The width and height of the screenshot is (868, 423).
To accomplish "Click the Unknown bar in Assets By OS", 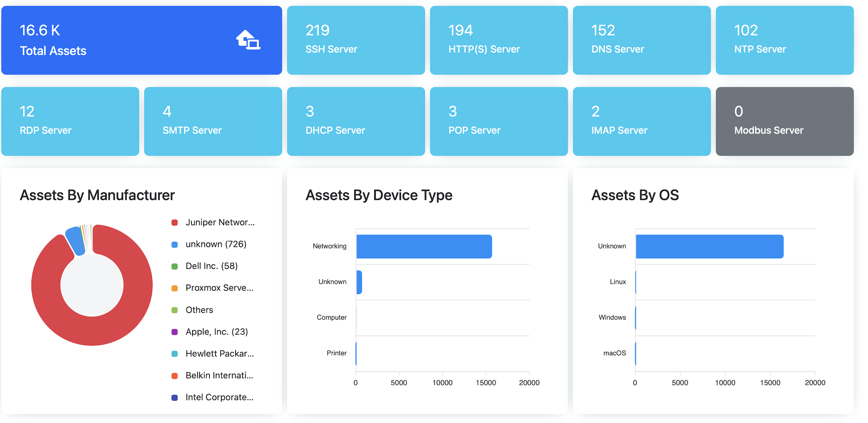I will pyautogui.click(x=709, y=246).
